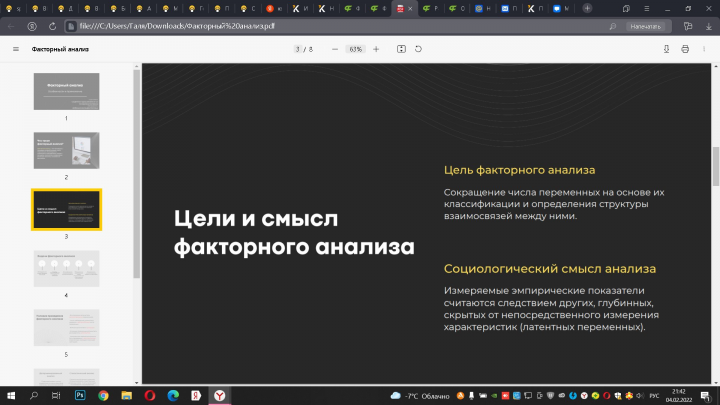Open the page 2 thumbnail
The height and width of the screenshot is (405, 720).
(x=67, y=151)
